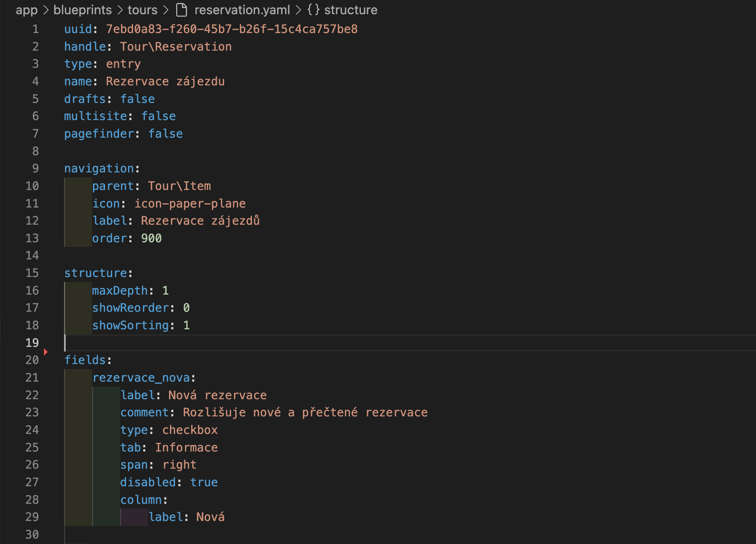Click the tab value 'Informace'
Image resolution: width=756 pixels, height=544 pixels.
(x=187, y=447)
